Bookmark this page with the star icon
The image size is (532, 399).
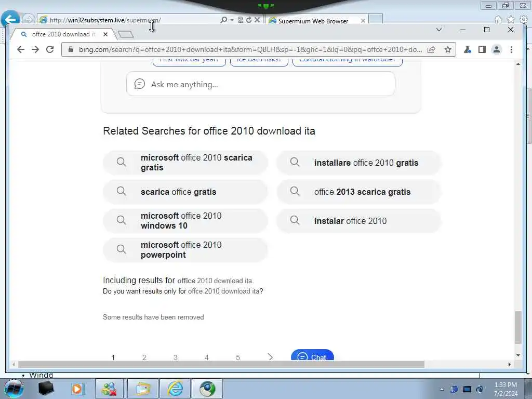click(x=448, y=49)
